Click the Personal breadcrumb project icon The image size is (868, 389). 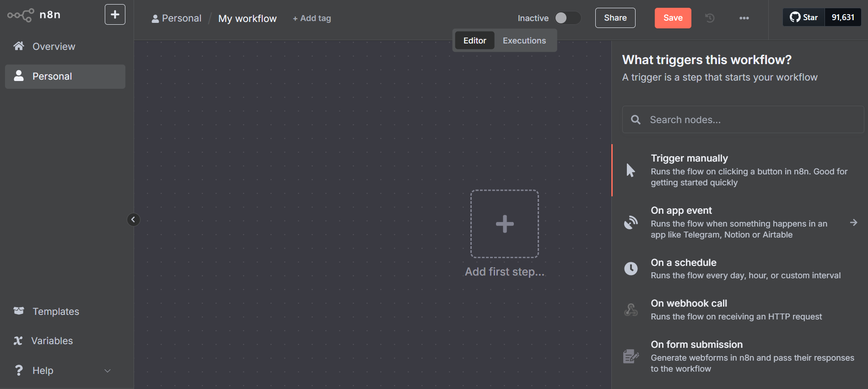coord(155,19)
